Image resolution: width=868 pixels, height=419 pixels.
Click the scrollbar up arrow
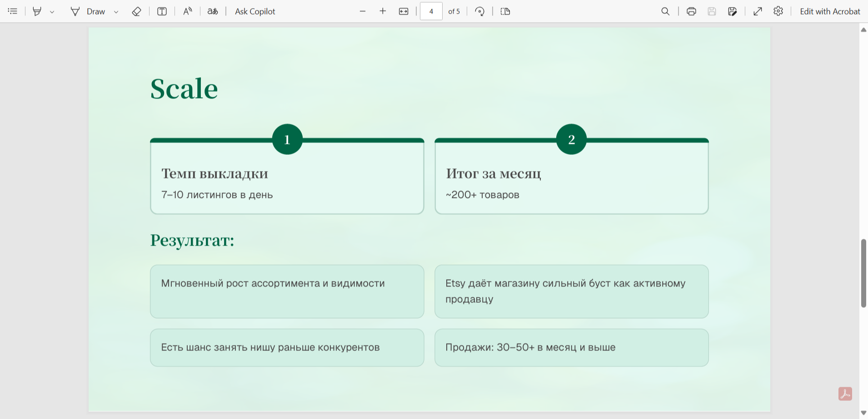coord(863,30)
